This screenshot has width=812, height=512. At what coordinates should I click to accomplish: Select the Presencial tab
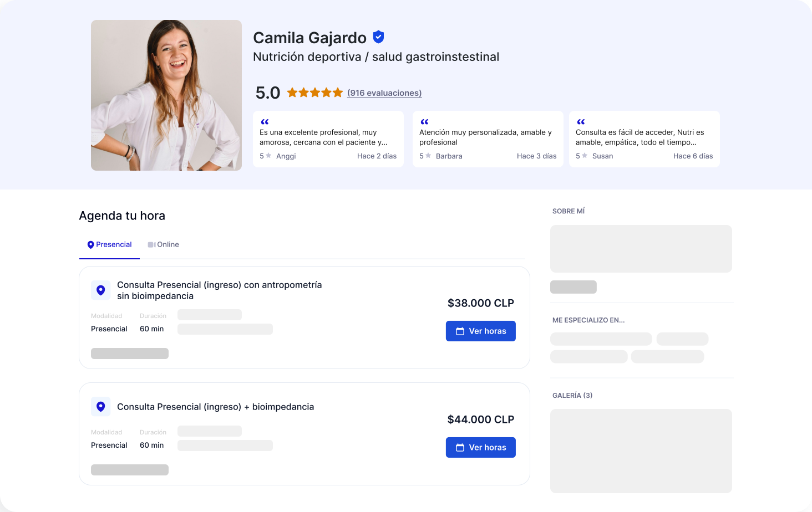tap(109, 244)
